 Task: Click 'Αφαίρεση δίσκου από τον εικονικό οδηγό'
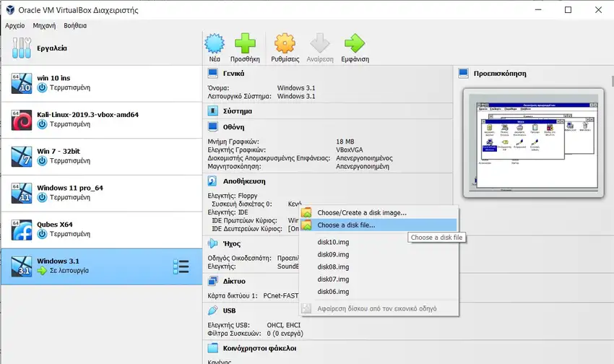[x=379, y=308]
